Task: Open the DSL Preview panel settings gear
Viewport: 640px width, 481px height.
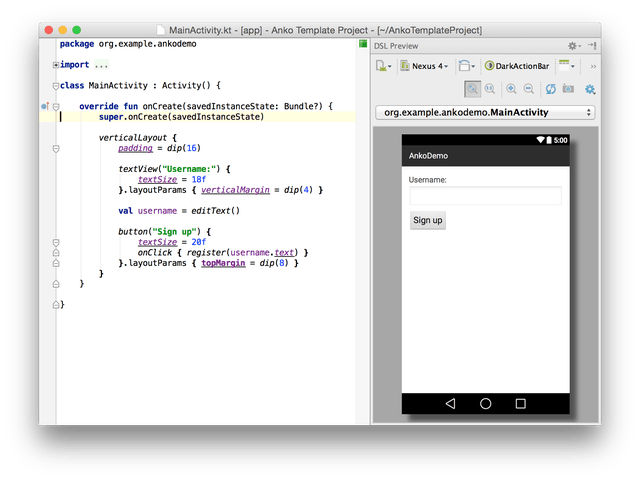Action: coord(573,46)
